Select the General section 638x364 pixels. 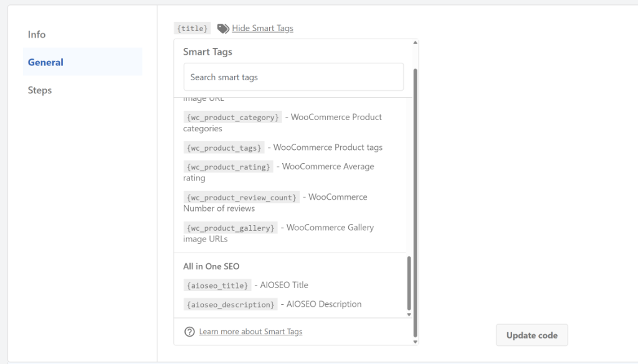coord(83,62)
